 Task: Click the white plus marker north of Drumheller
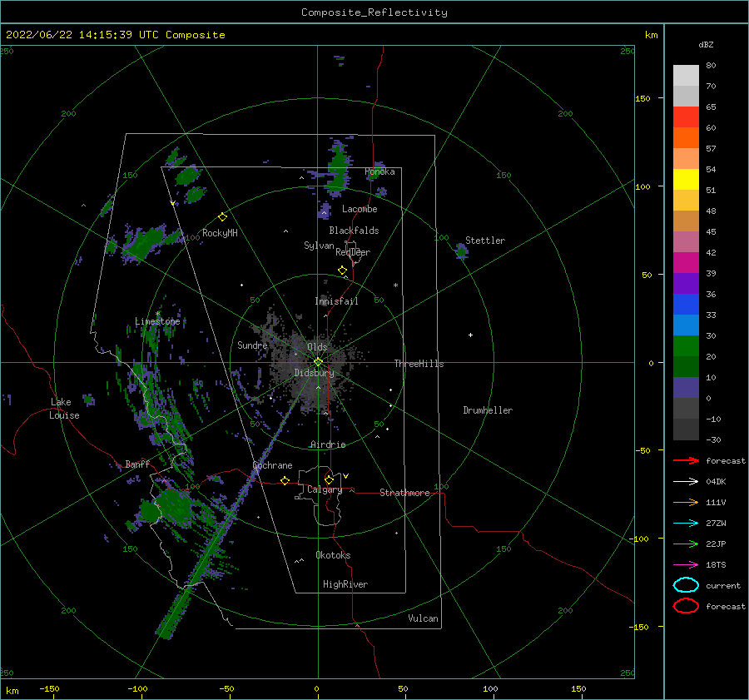470,335
